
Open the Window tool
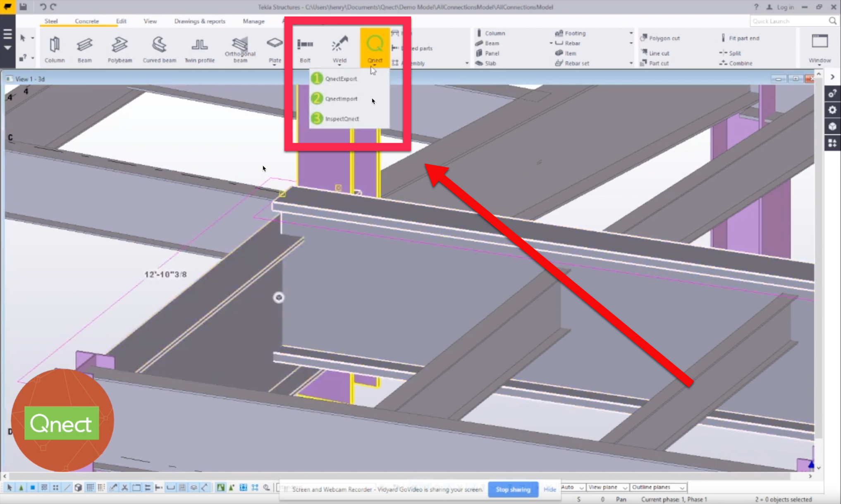[819, 49]
